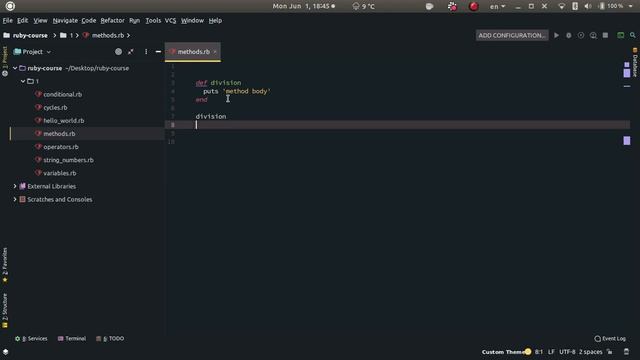The image size is (640, 360).
Task: Expand Scratches and Consoles node
Action: 15,199
